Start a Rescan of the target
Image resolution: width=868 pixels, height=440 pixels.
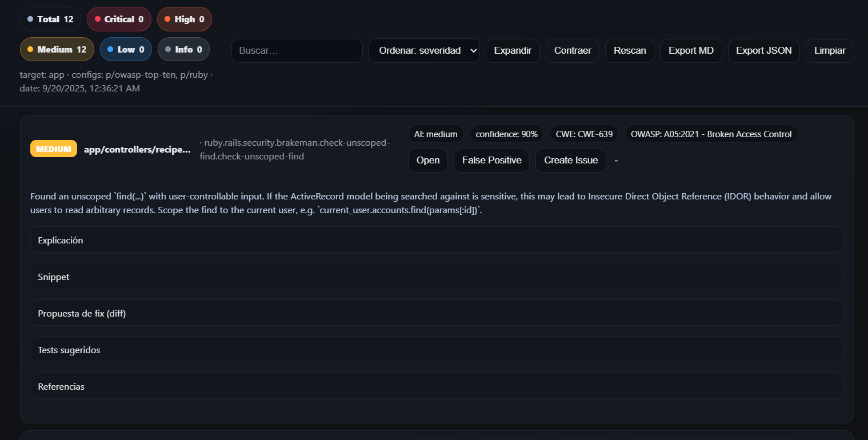(x=630, y=51)
